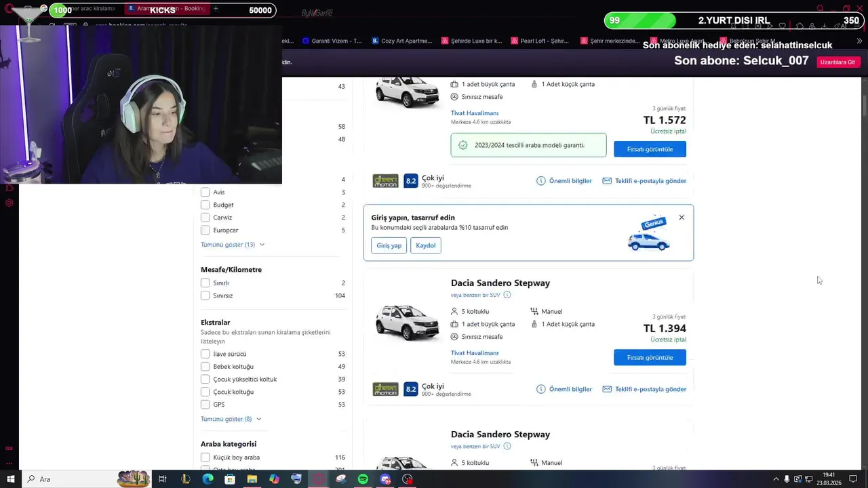Open Önemli bilgiler of the TL 1.572 offer
Screen dimensions: 868x488
click(564, 181)
